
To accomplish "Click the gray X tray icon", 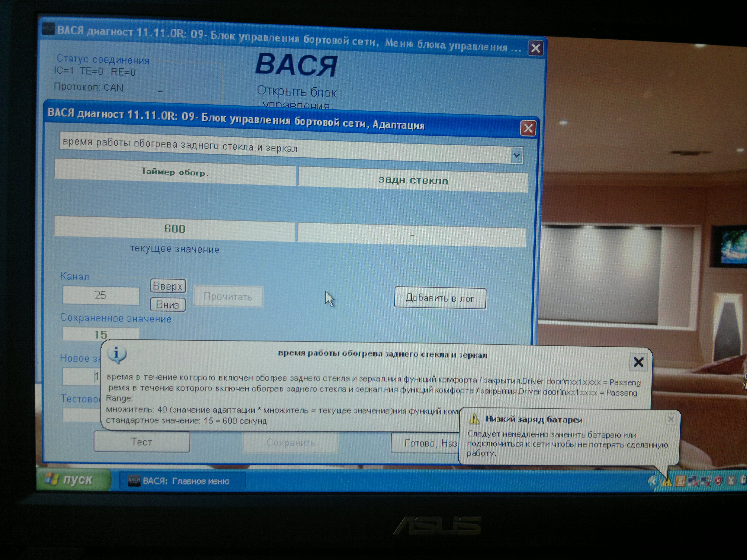I will coord(731,480).
